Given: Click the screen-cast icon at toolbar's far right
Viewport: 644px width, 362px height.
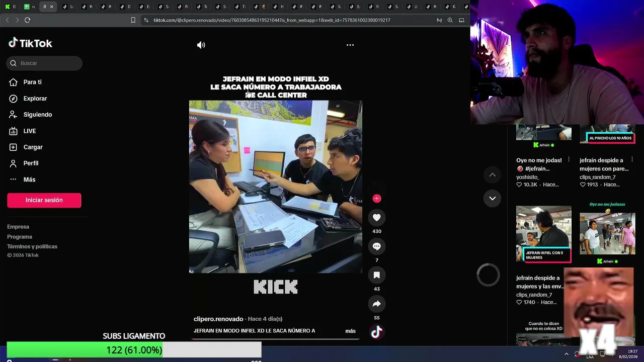Looking at the screenshot, I should [461, 20].
